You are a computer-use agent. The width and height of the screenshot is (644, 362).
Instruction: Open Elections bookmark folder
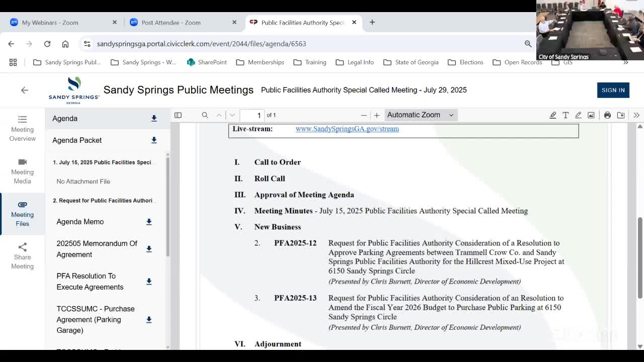(465, 62)
